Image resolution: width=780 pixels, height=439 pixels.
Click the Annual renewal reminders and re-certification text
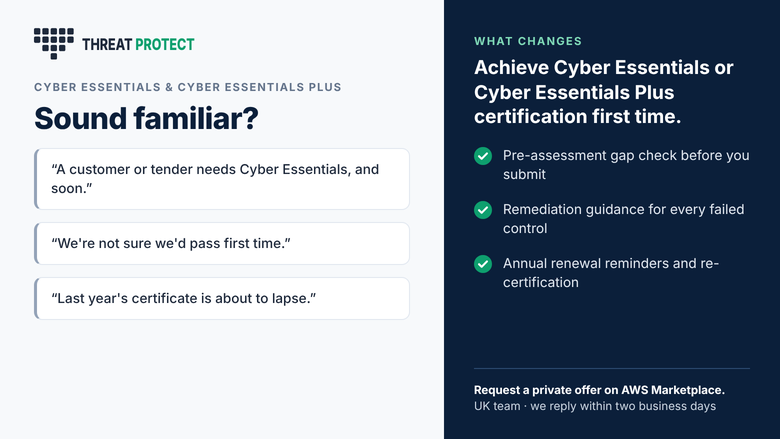[x=610, y=272]
